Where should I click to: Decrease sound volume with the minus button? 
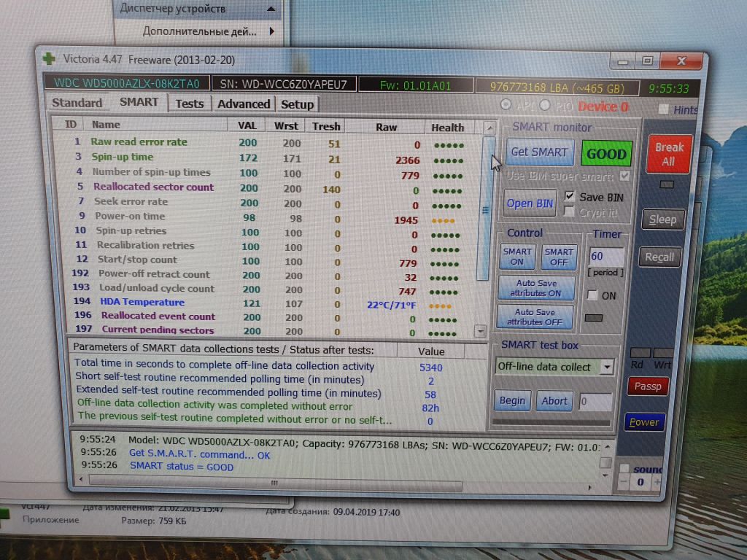pyautogui.click(x=624, y=482)
